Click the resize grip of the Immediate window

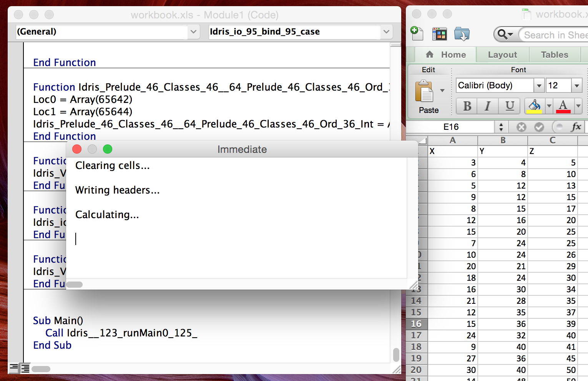(x=413, y=285)
